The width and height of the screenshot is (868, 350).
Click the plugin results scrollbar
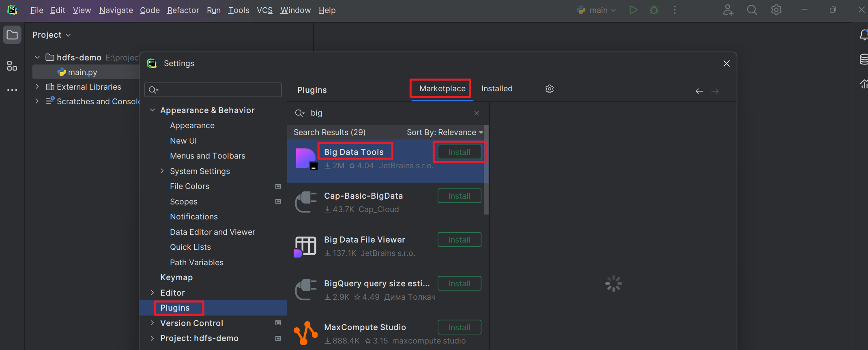point(486,170)
